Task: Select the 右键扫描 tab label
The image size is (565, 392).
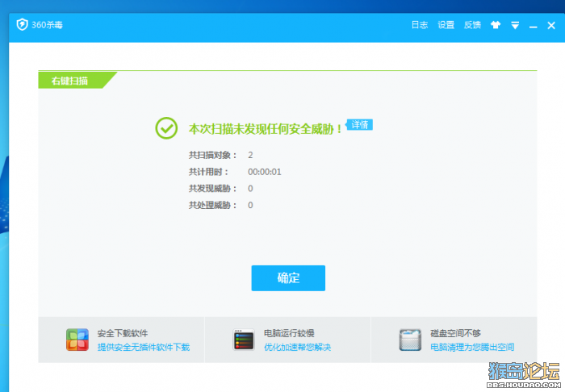Action: 69,81
